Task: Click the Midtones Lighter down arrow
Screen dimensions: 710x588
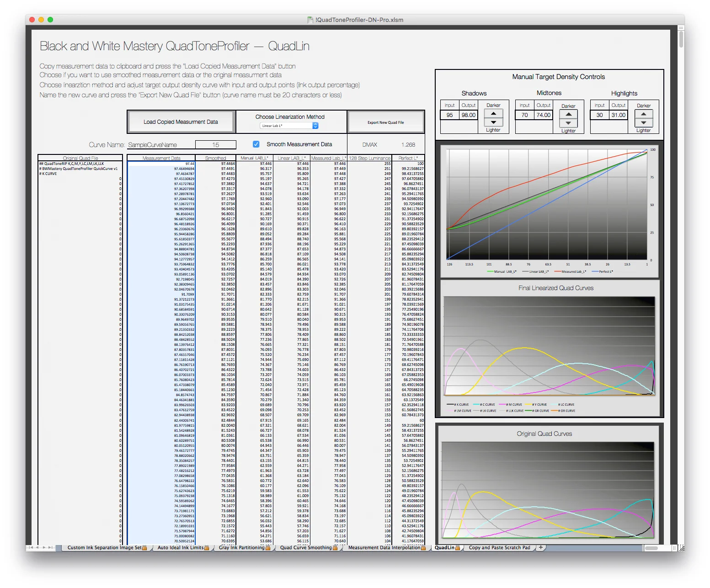Action: pyautogui.click(x=568, y=123)
